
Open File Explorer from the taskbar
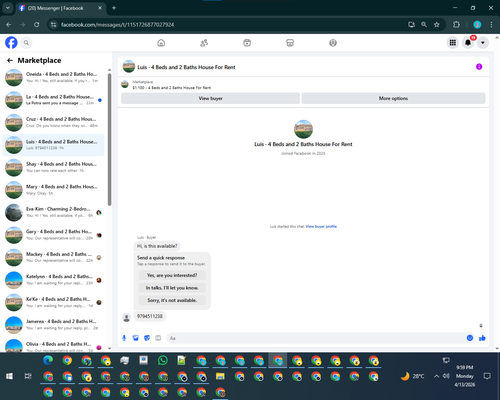(x=220, y=377)
